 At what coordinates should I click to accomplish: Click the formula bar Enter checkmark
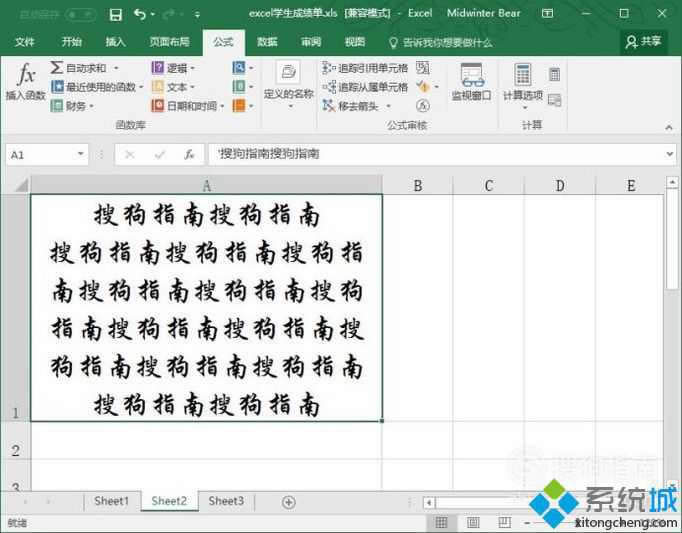[160, 154]
